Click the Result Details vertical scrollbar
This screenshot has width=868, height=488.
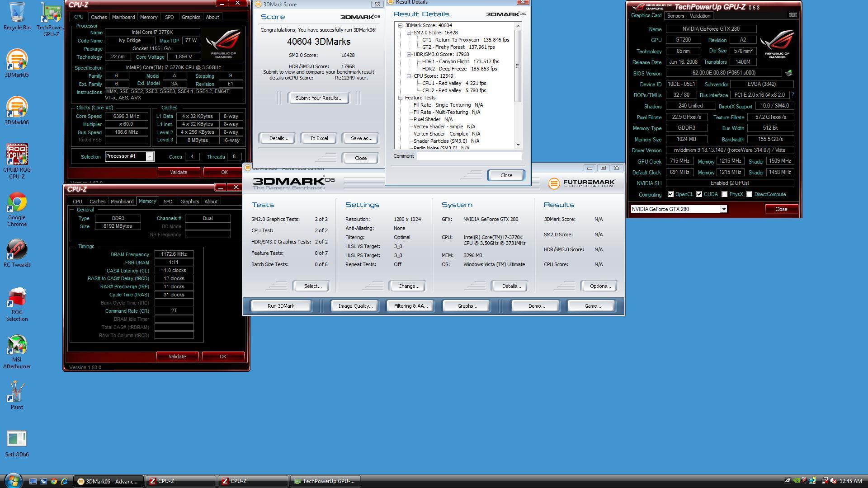pyautogui.click(x=518, y=85)
